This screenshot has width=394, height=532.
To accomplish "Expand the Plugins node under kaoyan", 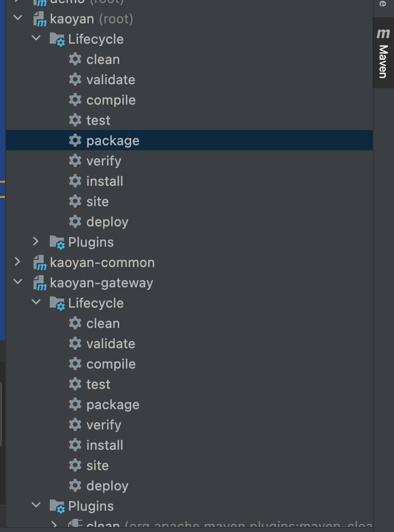I will point(35,242).
